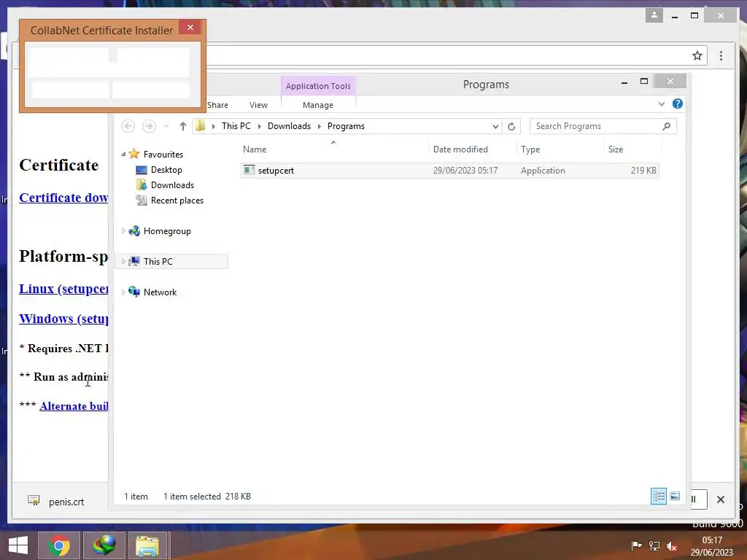Switch to File Explorer on taskbar
The height and width of the screenshot is (560, 747).
147,545
